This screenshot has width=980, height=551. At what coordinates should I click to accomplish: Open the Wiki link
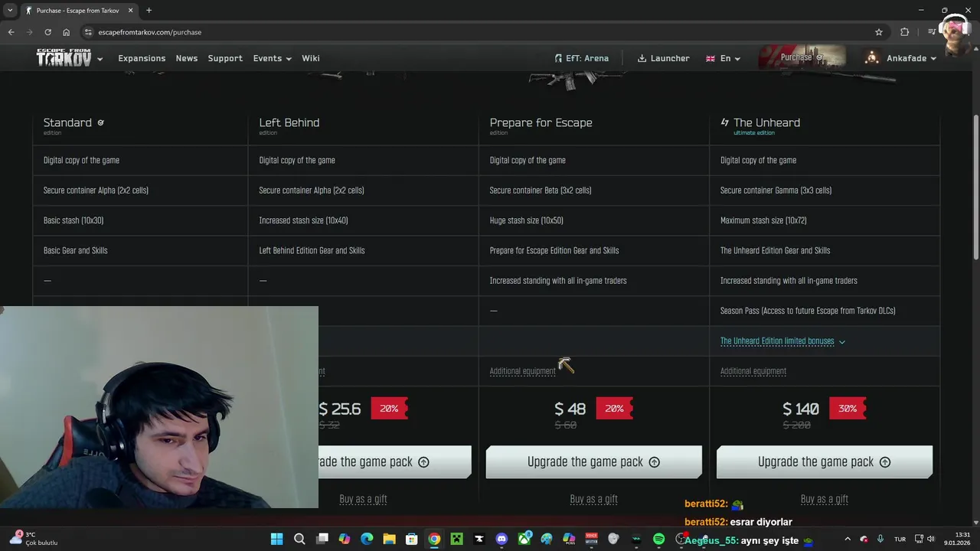[311, 58]
